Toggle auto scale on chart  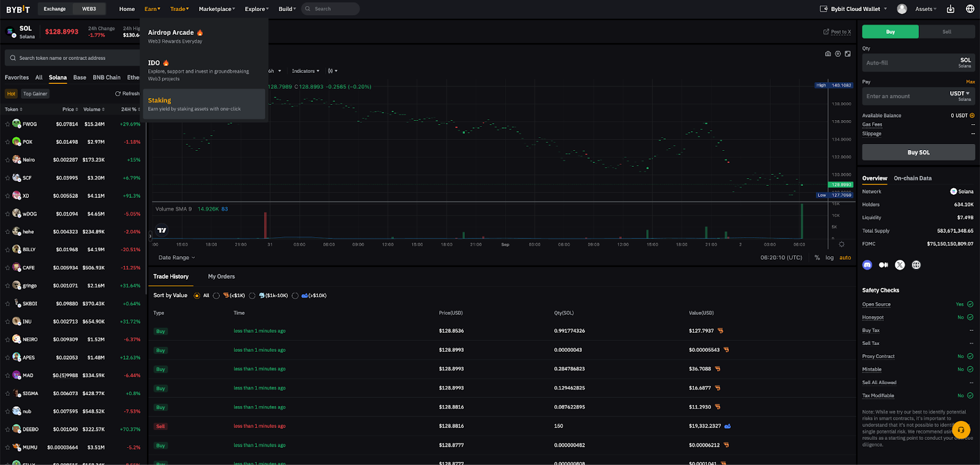[x=845, y=258]
